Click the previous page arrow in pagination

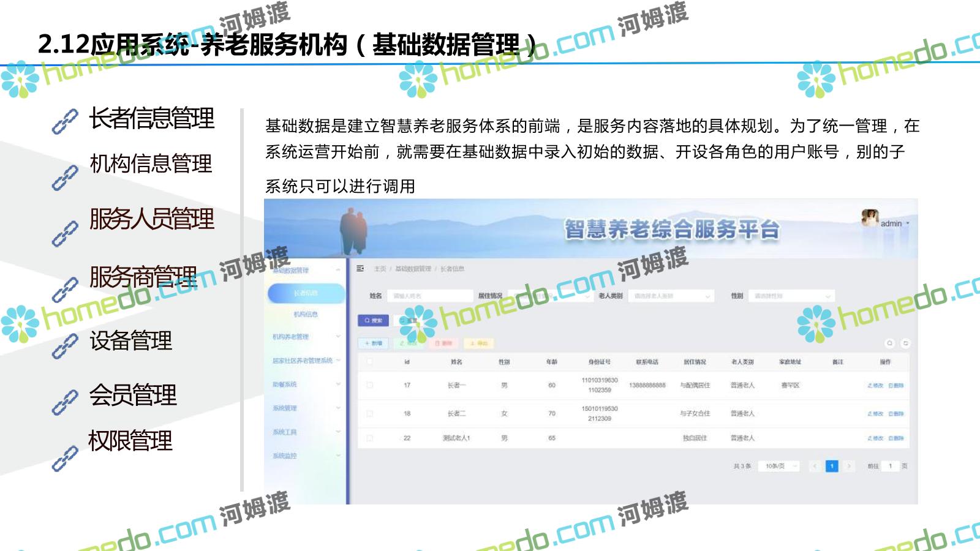pyautogui.click(x=814, y=467)
